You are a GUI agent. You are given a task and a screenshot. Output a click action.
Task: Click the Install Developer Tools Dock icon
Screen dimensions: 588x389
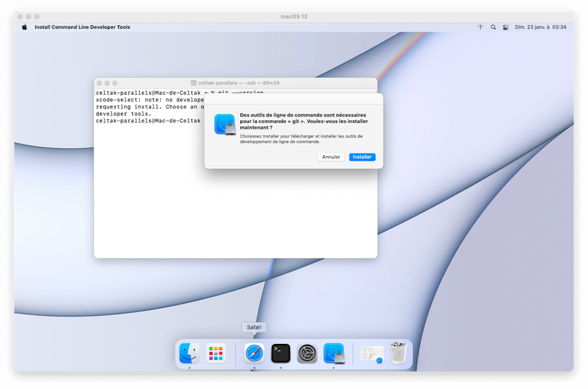pyautogui.click(x=334, y=353)
